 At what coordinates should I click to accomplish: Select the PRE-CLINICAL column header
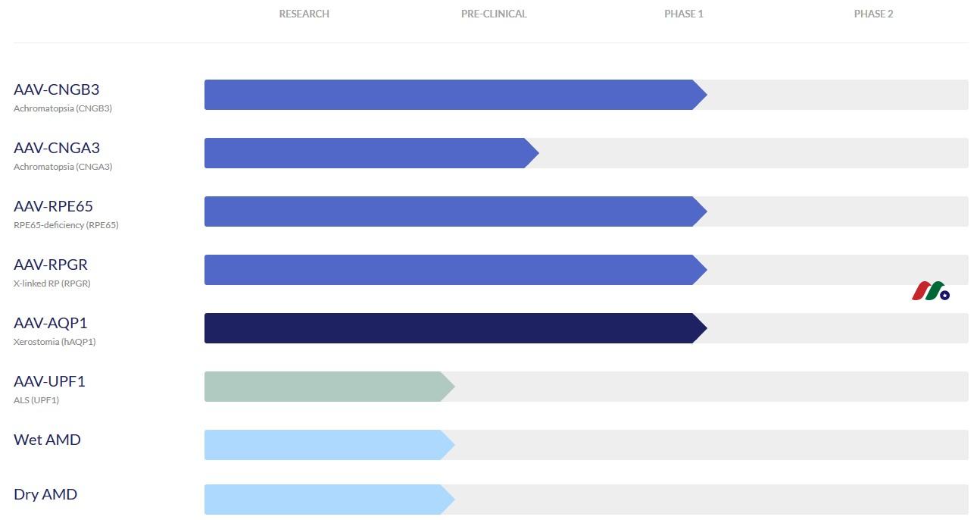click(494, 14)
